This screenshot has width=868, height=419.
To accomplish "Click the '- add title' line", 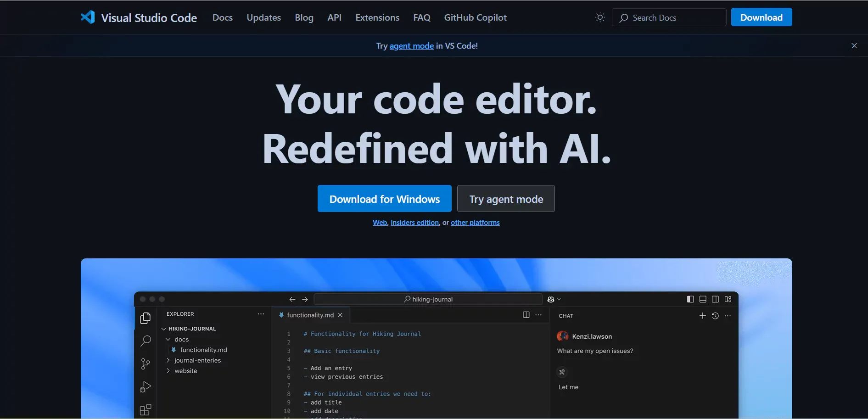I will 323,402.
